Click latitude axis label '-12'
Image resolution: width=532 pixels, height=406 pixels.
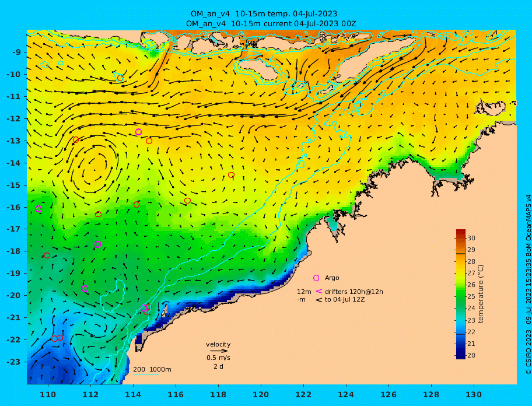pyautogui.click(x=14, y=119)
